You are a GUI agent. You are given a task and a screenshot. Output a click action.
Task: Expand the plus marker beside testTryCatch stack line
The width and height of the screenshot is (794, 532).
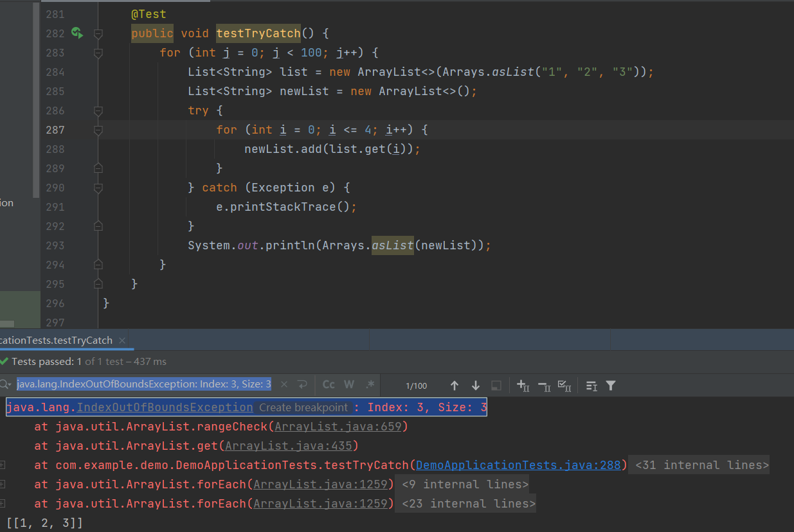pos(3,465)
